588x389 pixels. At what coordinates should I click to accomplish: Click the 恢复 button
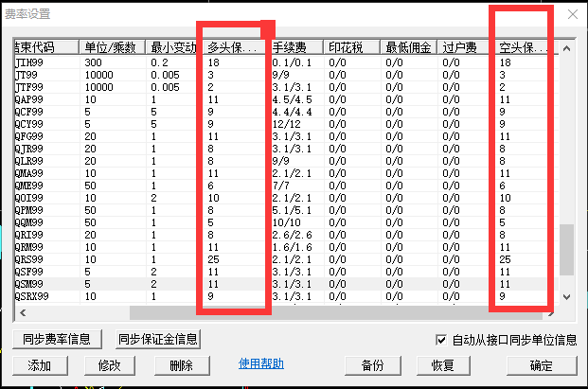pyautogui.click(x=443, y=365)
